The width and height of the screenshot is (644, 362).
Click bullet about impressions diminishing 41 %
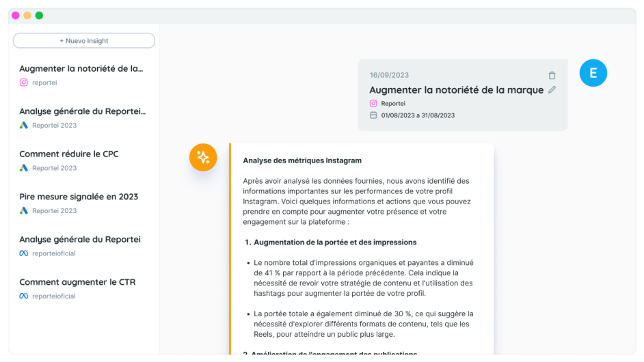364,278
